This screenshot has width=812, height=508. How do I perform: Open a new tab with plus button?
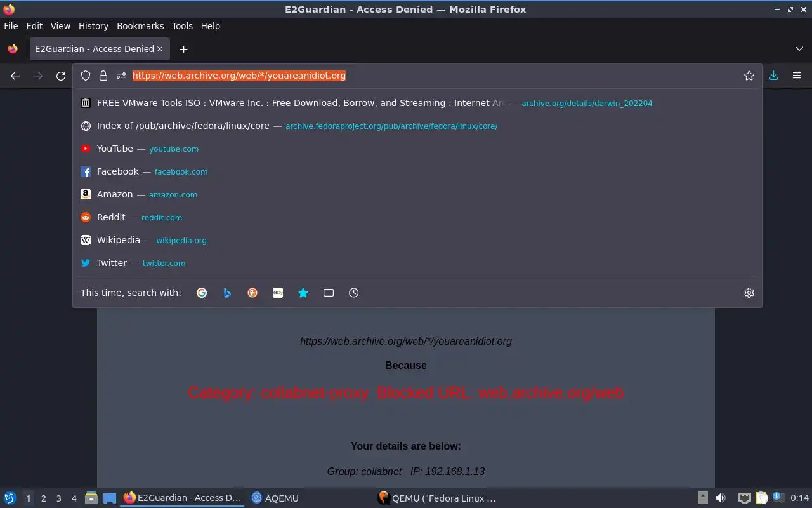pyautogui.click(x=183, y=49)
